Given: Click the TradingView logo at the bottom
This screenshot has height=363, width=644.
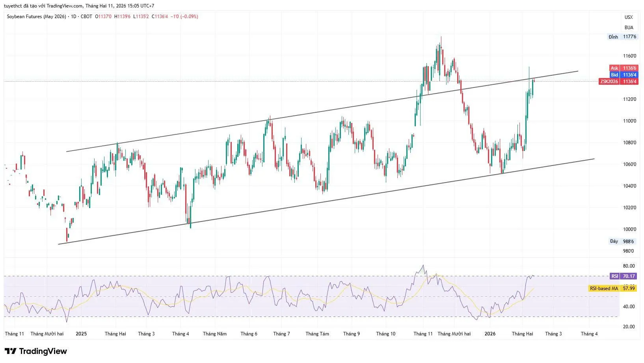Looking at the screenshot, I should pyautogui.click(x=36, y=351).
